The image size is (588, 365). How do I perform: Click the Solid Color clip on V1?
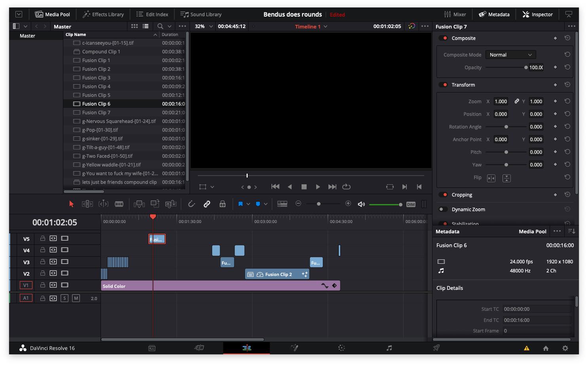pyautogui.click(x=220, y=286)
